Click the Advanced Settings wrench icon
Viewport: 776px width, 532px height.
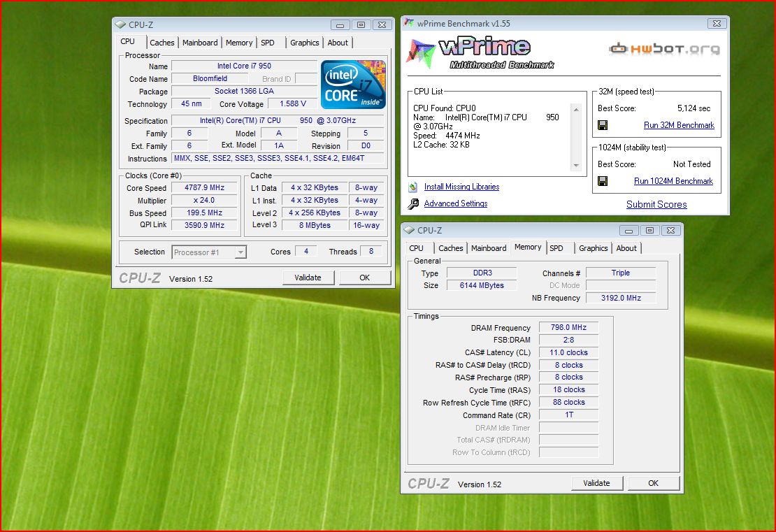pyautogui.click(x=413, y=204)
